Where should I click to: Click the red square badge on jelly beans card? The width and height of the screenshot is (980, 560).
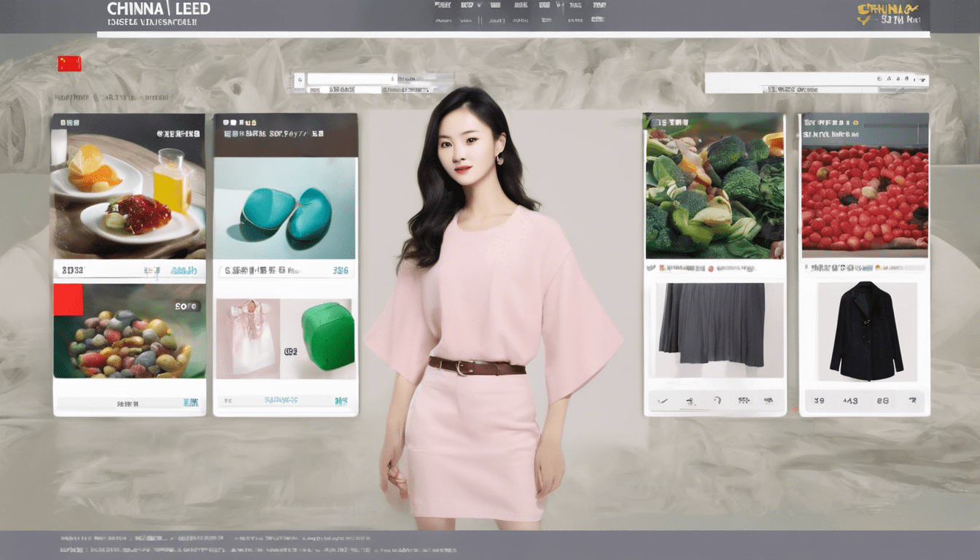pos(68,299)
